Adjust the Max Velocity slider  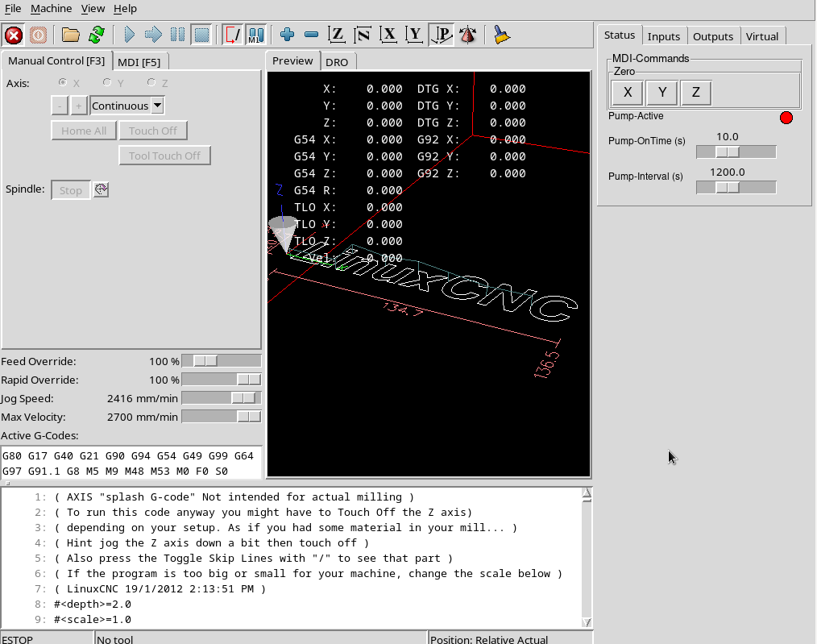pyautogui.click(x=222, y=417)
